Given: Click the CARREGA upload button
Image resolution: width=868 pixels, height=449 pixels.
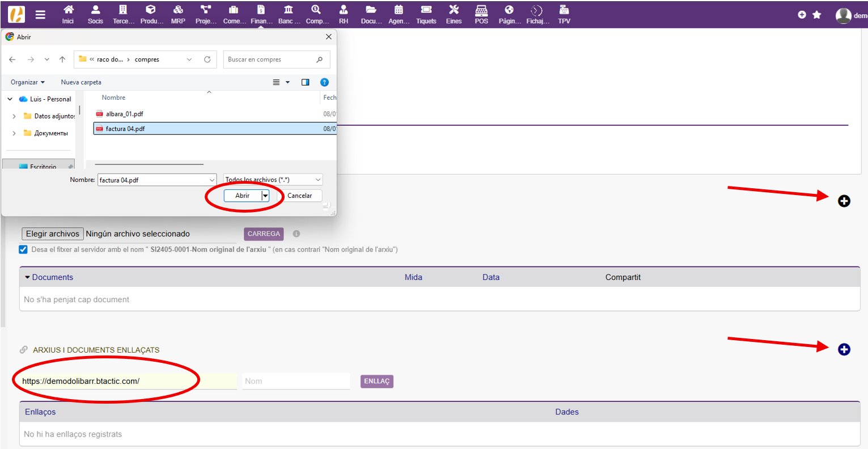Looking at the screenshot, I should pyautogui.click(x=264, y=234).
